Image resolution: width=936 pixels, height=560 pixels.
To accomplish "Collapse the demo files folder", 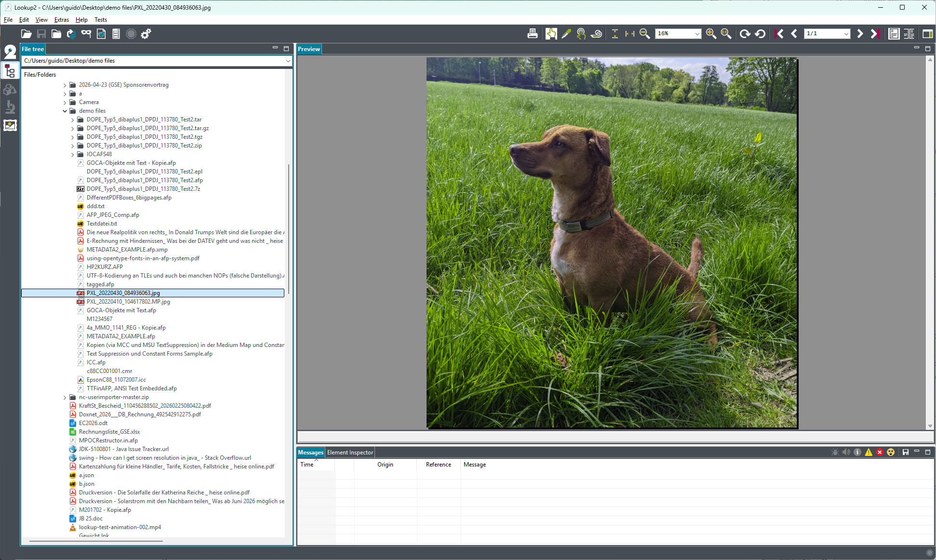I will click(65, 111).
